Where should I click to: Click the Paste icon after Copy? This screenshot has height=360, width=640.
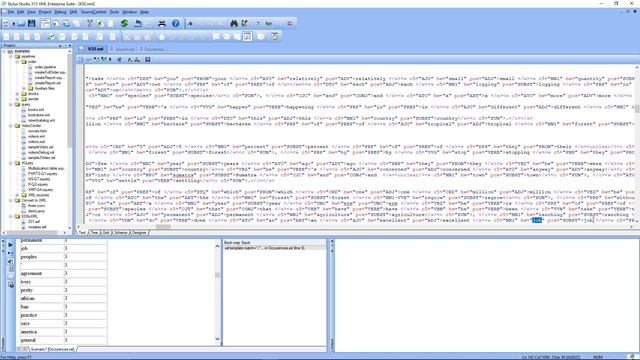pos(111,23)
